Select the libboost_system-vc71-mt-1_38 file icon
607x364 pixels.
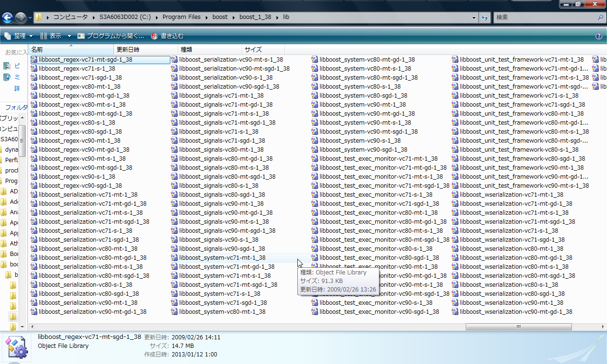(x=175, y=258)
